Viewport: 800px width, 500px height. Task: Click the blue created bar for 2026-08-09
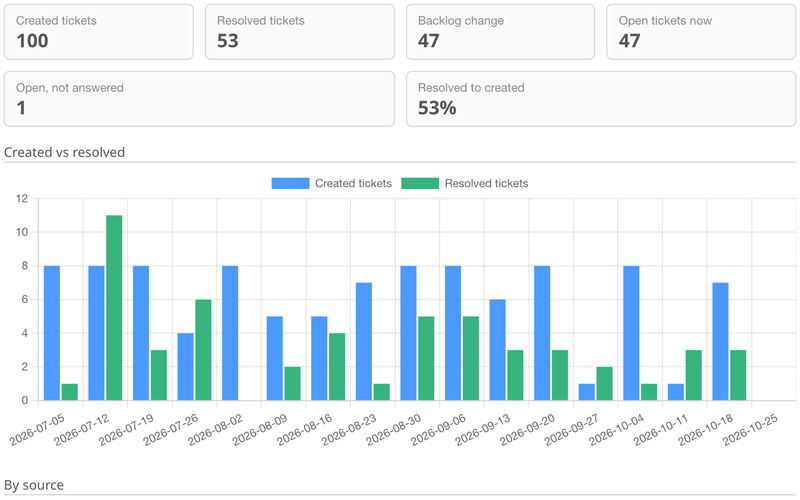click(274, 358)
